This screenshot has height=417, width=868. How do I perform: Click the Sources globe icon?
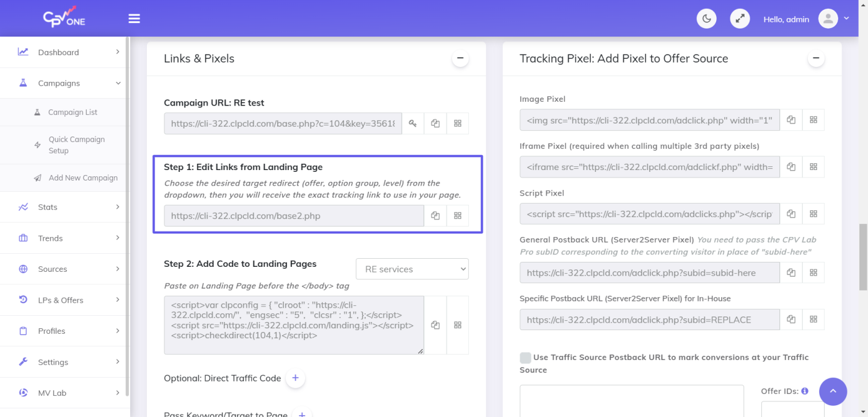tap(23, 269)
